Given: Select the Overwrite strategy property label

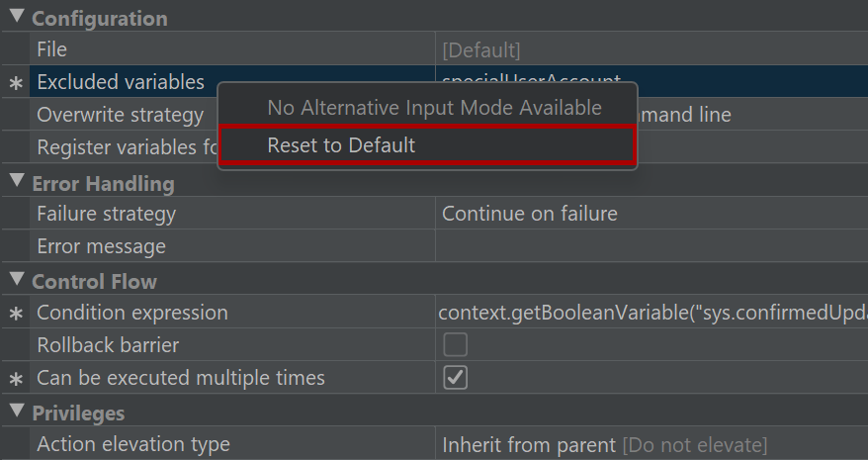Looking at the screenshot, I should [121, 115].
